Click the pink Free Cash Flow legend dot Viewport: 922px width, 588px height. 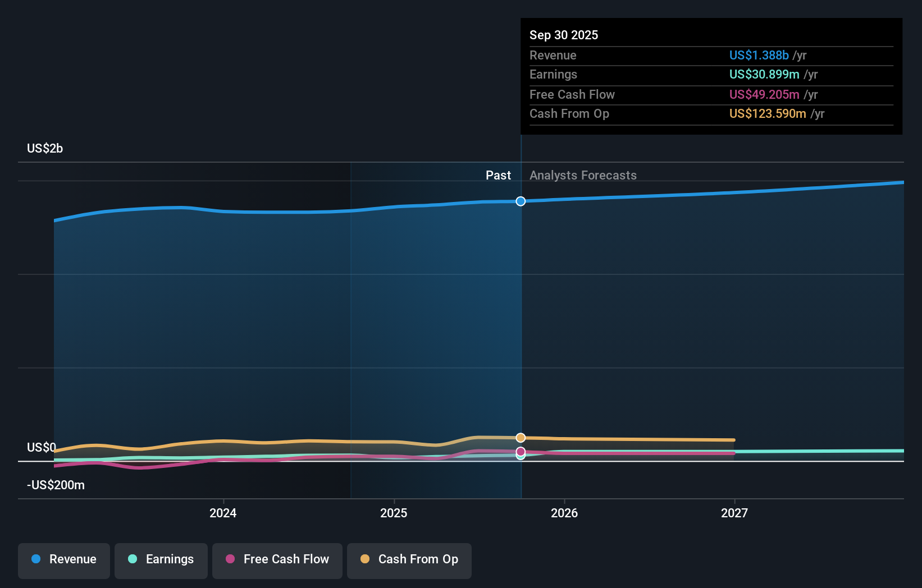pos(231,559)
